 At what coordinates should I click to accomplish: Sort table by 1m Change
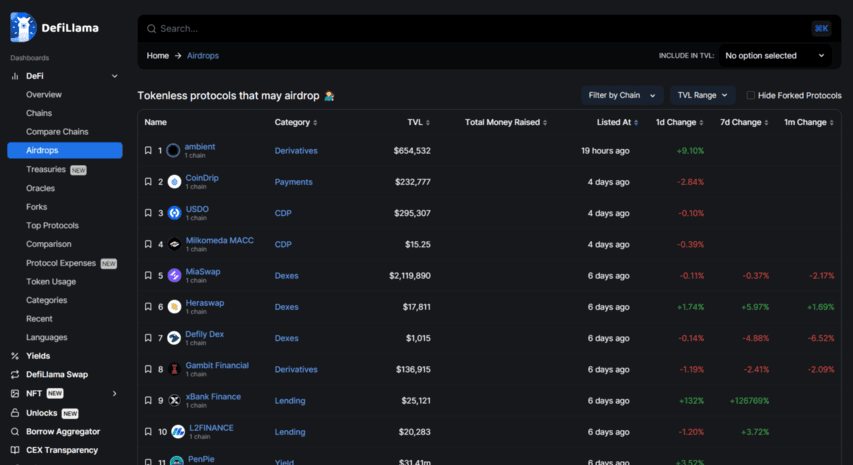coord(808,122)
